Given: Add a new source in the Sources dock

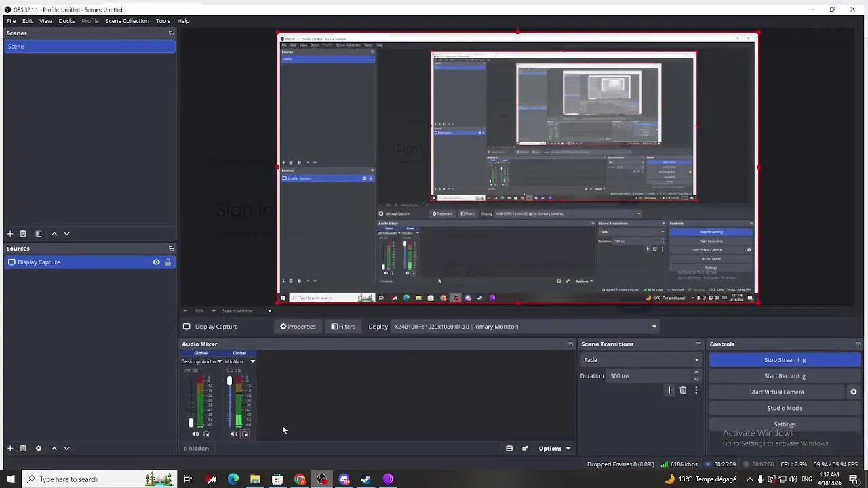Looking at the screenshot, I should tap(10, 448).
